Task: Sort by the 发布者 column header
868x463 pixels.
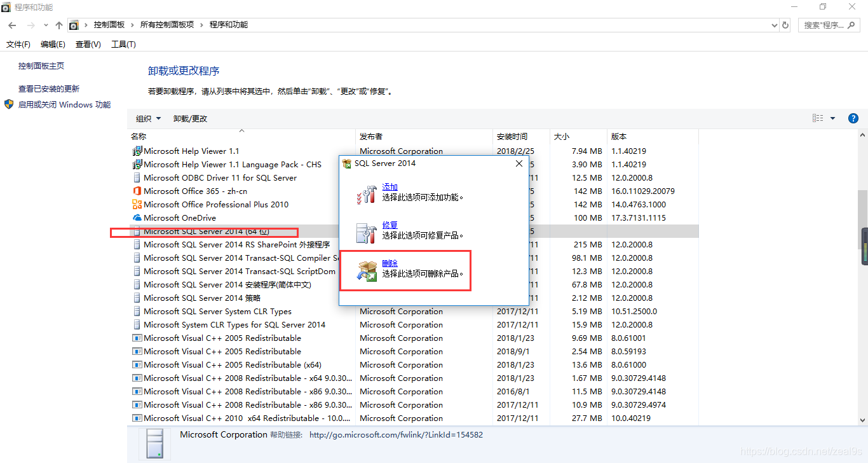Action: pos(424,137)
